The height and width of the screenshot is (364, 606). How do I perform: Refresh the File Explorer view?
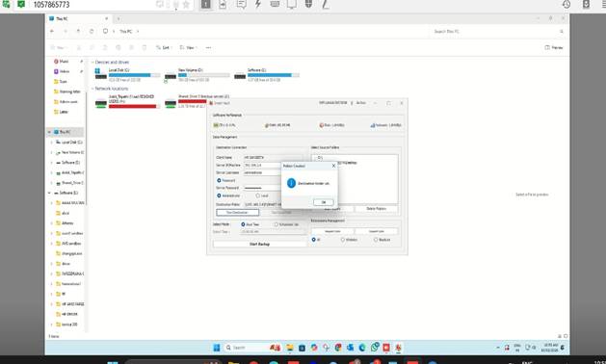pyautogui.click(x=92, y=31)
